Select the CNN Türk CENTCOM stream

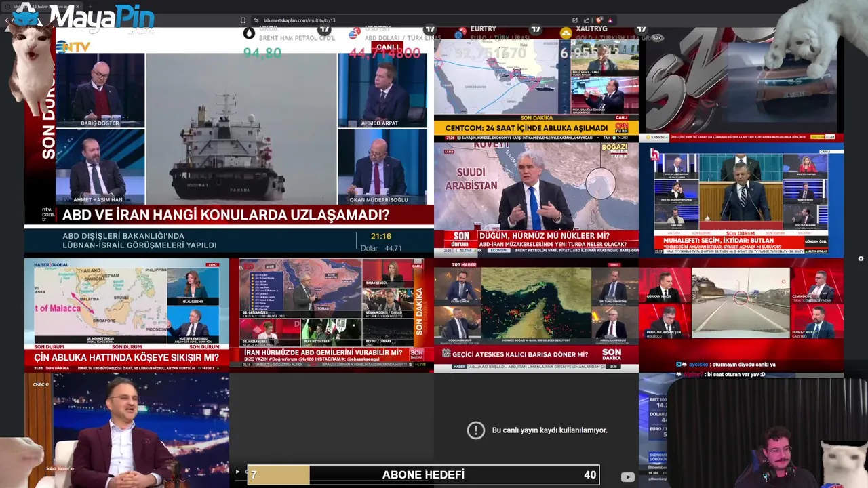536,84
